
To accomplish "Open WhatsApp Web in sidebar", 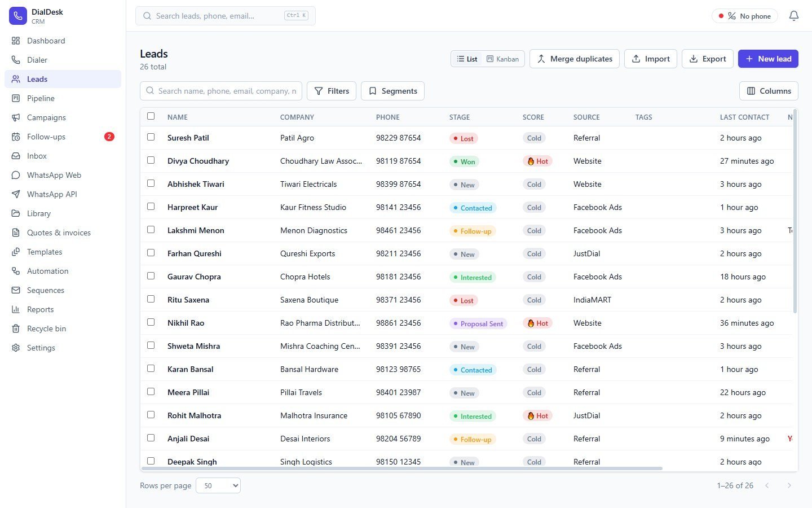I will [x=63, y=175].
